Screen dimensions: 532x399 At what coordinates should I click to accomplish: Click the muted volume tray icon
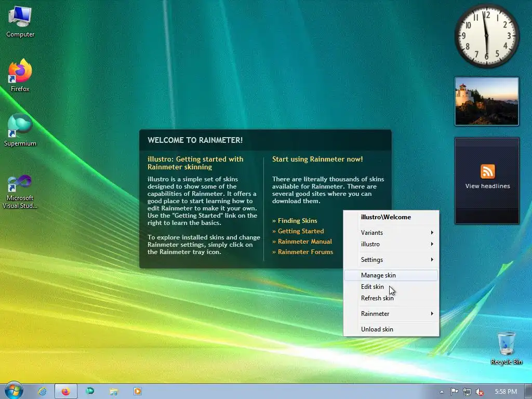click(480, 392)
